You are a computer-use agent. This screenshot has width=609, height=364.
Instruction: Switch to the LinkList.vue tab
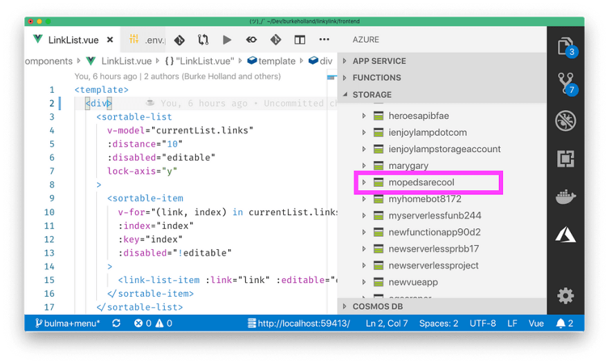point(73,39)
